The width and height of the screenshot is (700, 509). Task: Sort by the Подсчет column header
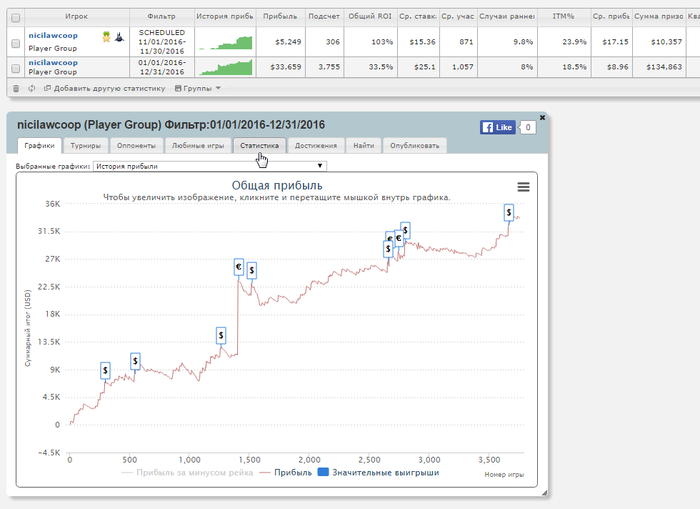click(324, 17)
